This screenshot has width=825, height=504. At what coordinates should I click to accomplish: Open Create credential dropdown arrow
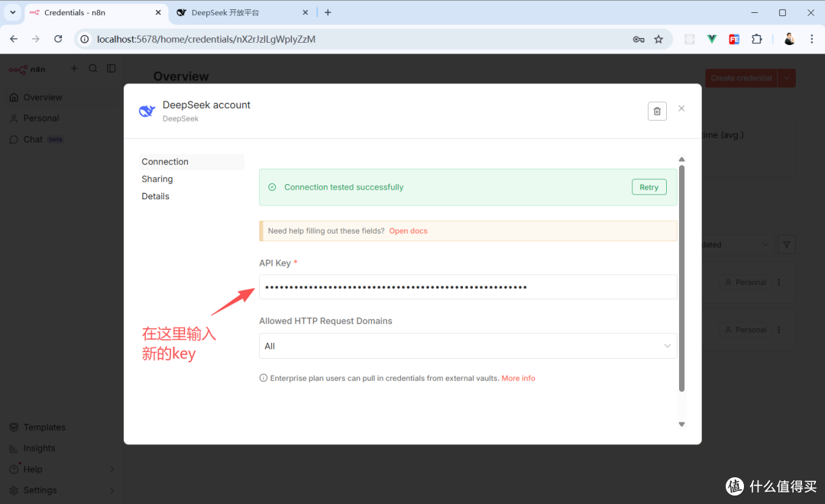click(787, 78)
